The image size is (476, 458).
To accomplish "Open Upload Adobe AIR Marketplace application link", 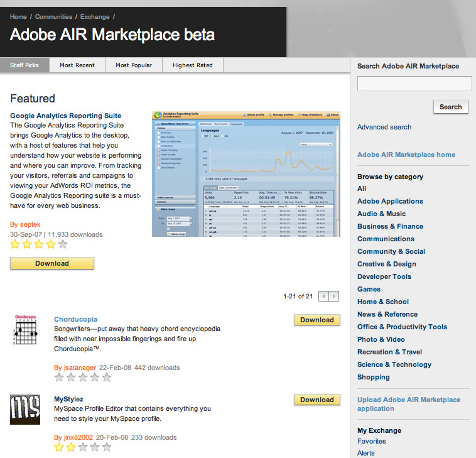I will (409, 404).
